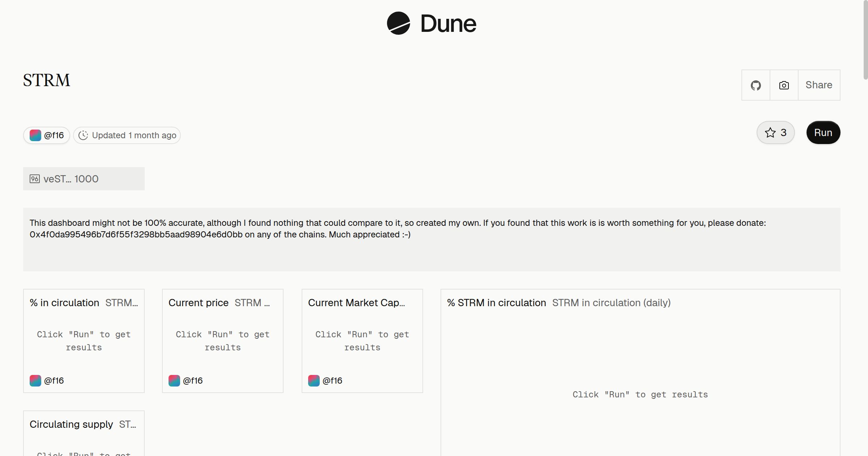This screenshot has height=456, width=868.
Task: Click the Updated 1 month ago clock icon
Action: tap(83, 135)
